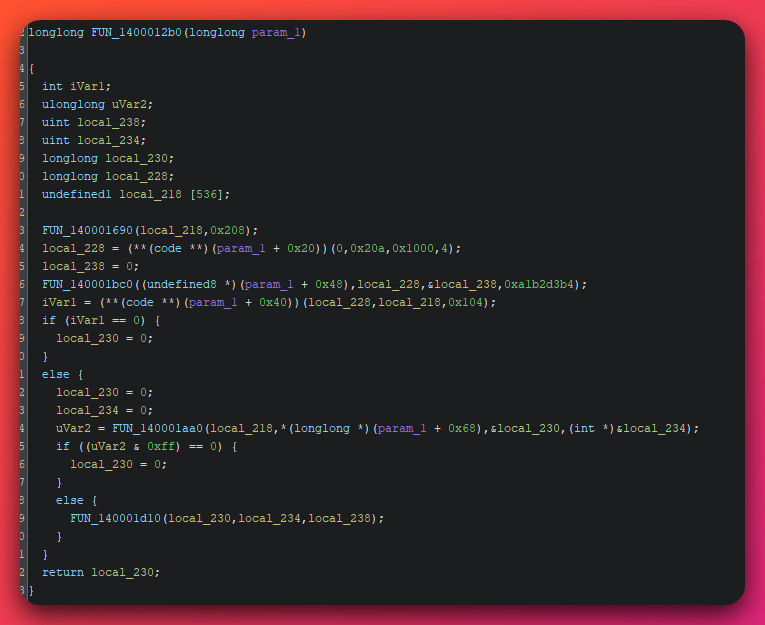Open the FUN_140001bc0 function call
The width and height of the screenshot is (765, 625).
pyautogui.click(x=87, y=284)
